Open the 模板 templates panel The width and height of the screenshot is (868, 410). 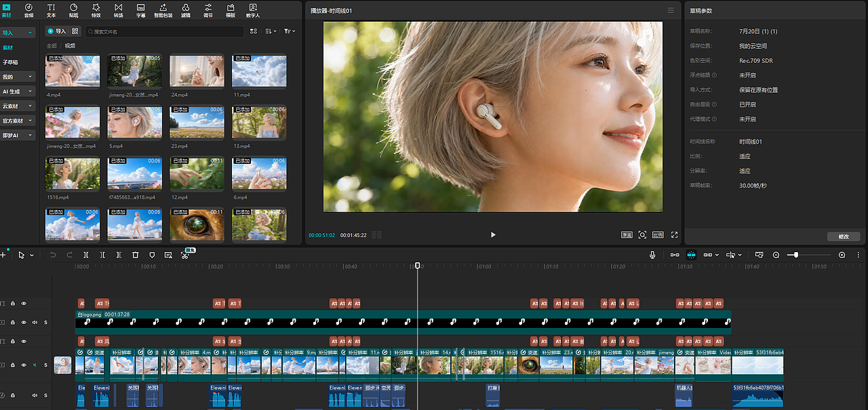click(231, 9)
